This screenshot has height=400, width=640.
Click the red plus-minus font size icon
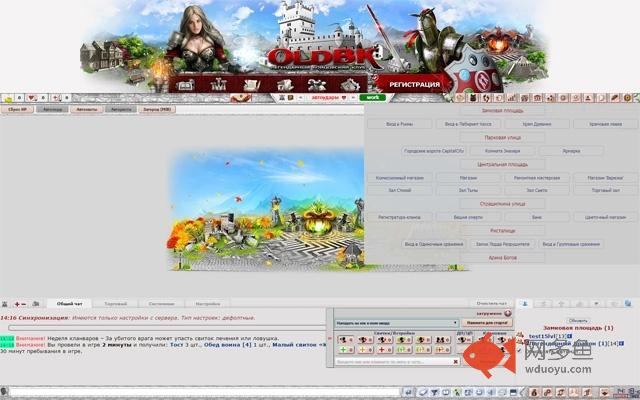(x=20, y=304)
